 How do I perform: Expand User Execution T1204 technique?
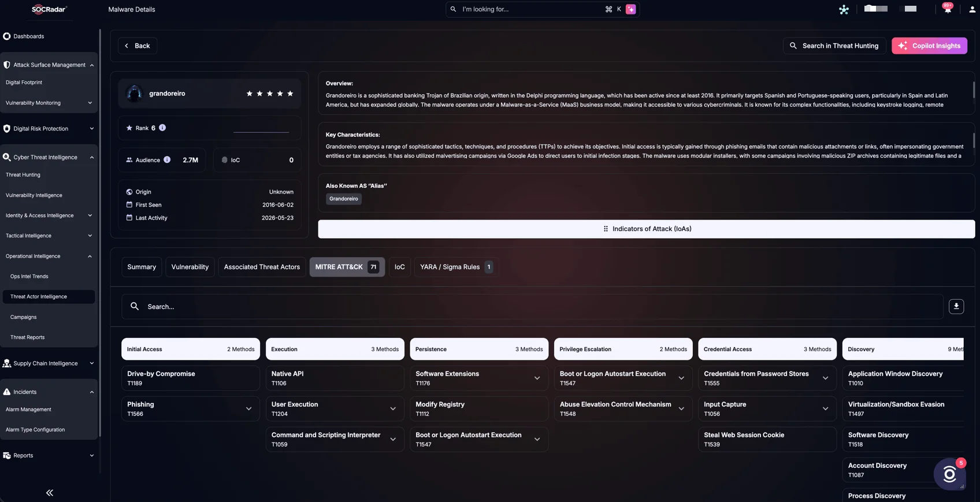(x=393, y=409)
